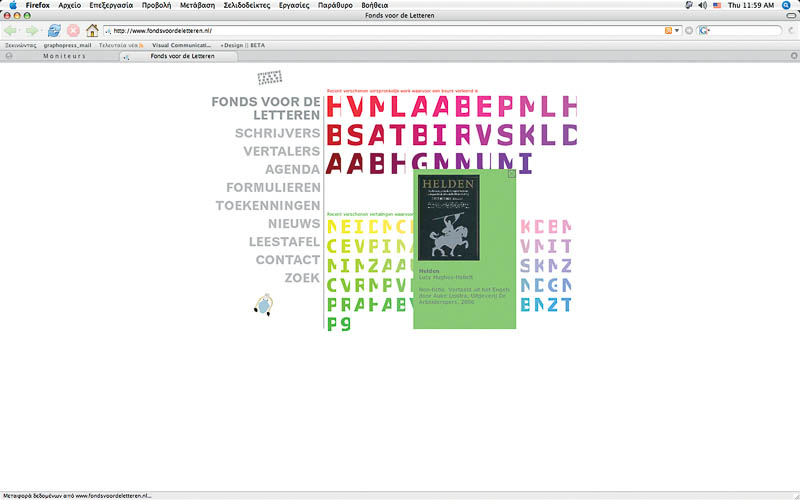Click the white toolbar toggle pill in the title bar
The height and width of the screenshot is (500, 800).
click(x=791, y=16)
